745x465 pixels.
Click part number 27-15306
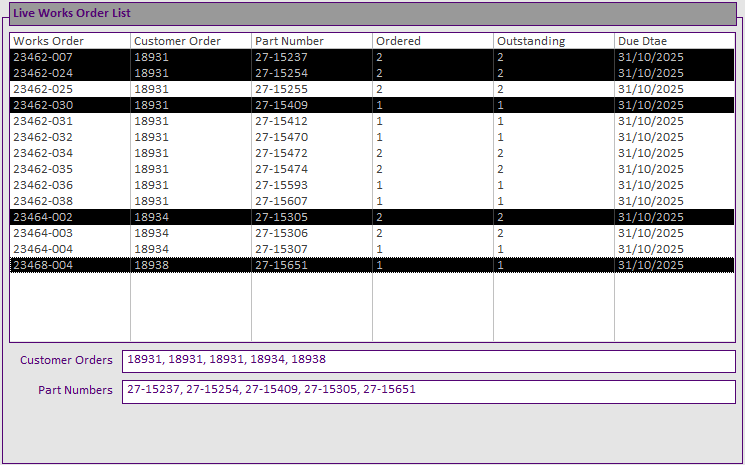click(x=281, y=233)
